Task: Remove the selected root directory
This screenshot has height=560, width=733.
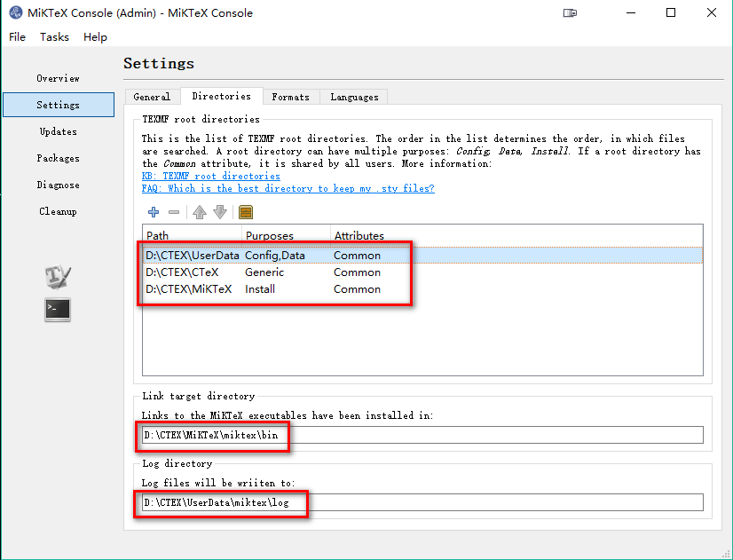Action: [x=174, y=212]
